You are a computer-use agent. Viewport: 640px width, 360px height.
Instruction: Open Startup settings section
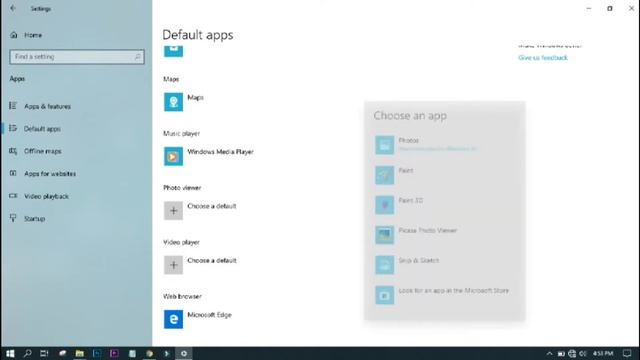click(27, 219)
